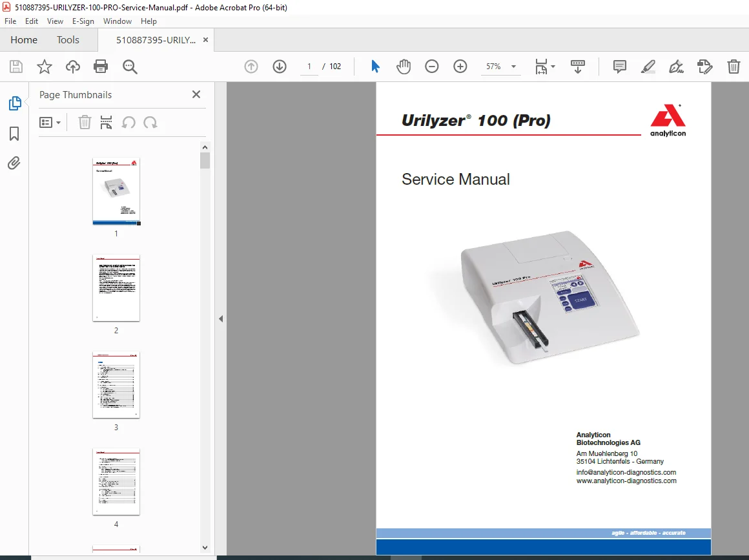The height and width of the screenshot is (560, 749).
Task: Click the 'Service Manual' heading text
Action: click(456, 179)
